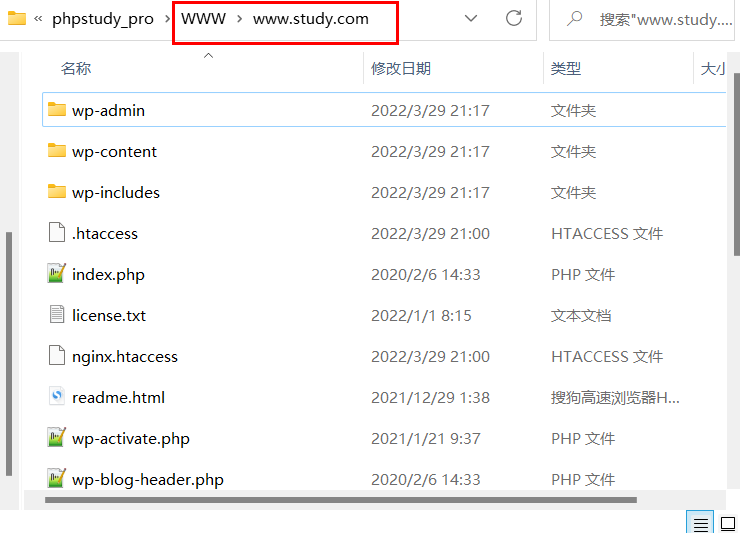This screenshot has height=533, width=740.
Task: Select the index.php file name
Action: (108, 274)
